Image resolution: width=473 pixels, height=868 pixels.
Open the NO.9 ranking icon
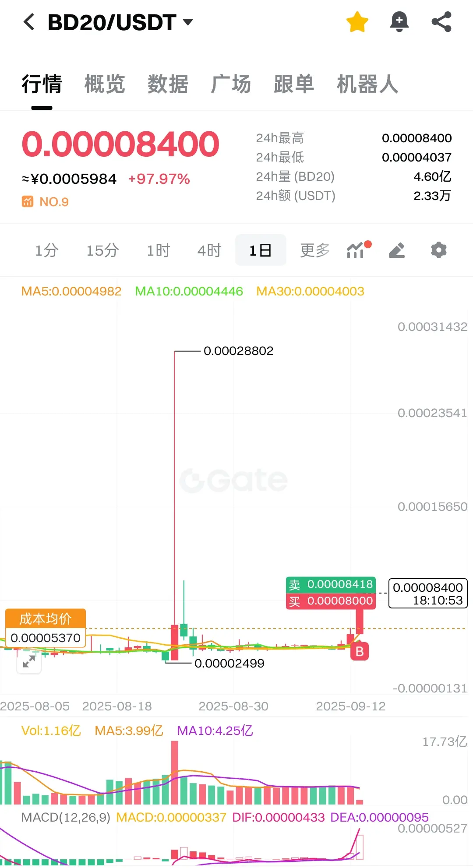coord(28,202)
